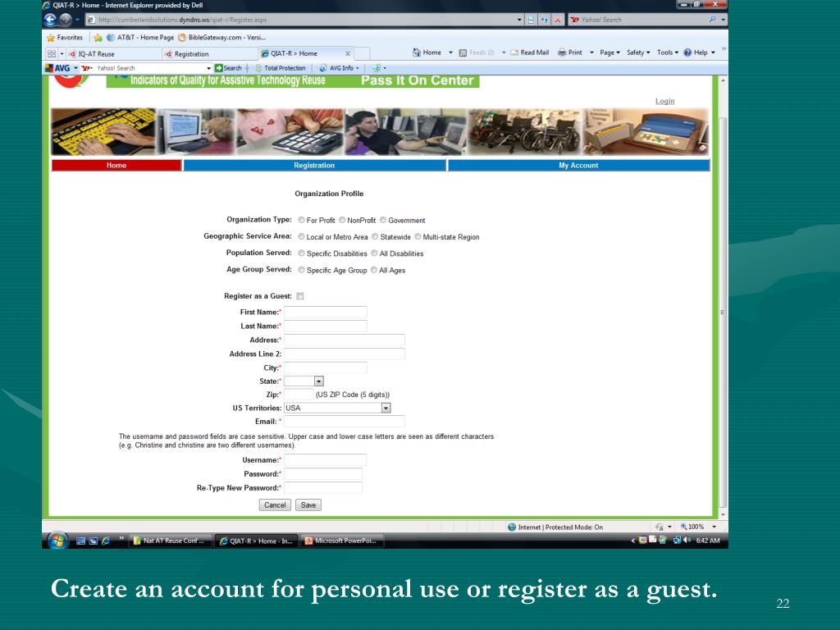Choose Multi-state Region service area
The image size is (840, 630).
[418, 237]
